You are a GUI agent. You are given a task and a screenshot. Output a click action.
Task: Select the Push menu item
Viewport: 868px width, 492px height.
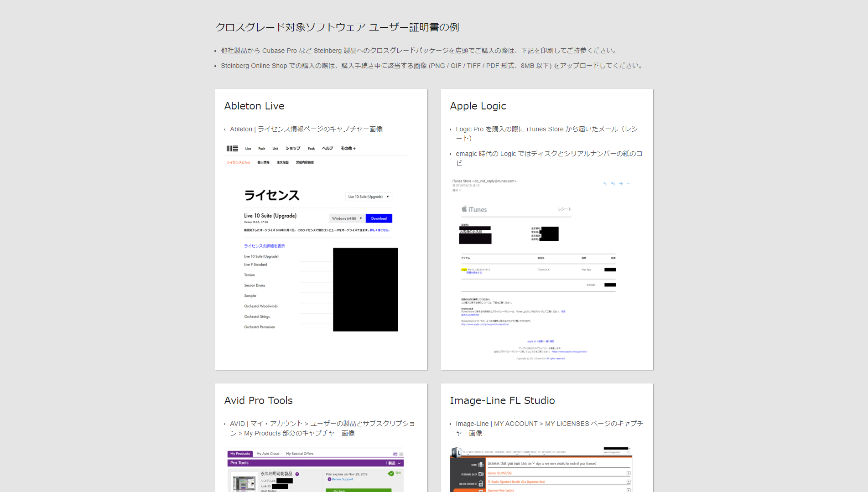(262, 149)
